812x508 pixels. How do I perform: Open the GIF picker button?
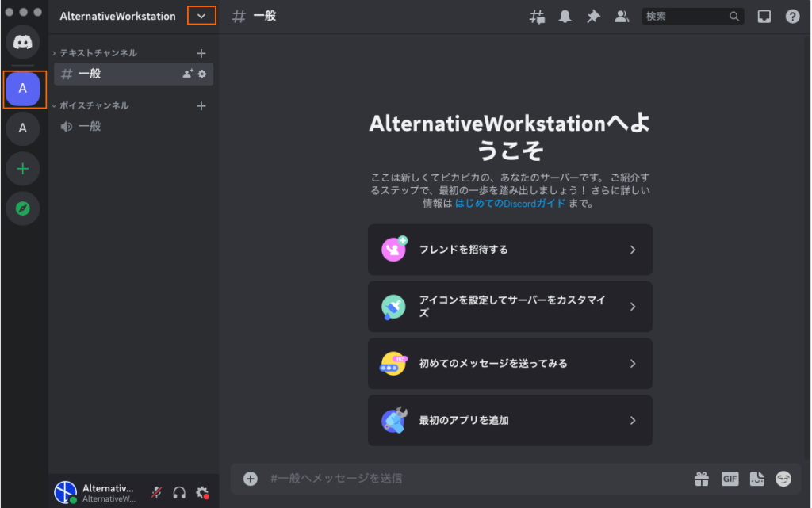(730, 479)
